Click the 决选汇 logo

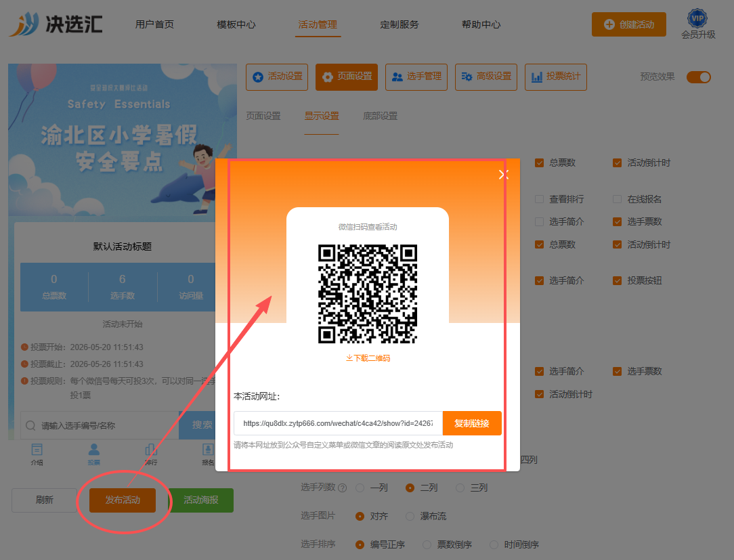[x=56, y=24]
